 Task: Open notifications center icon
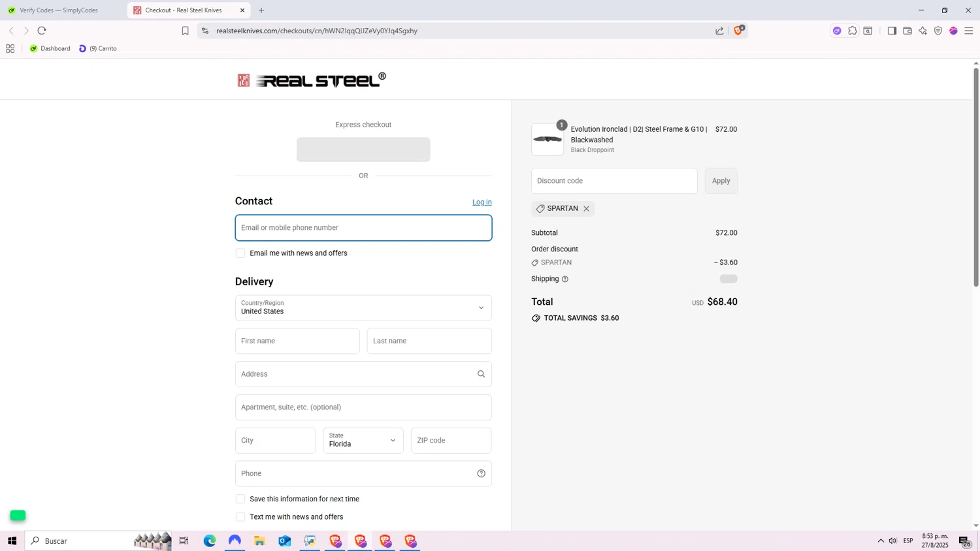coord(964,541)
